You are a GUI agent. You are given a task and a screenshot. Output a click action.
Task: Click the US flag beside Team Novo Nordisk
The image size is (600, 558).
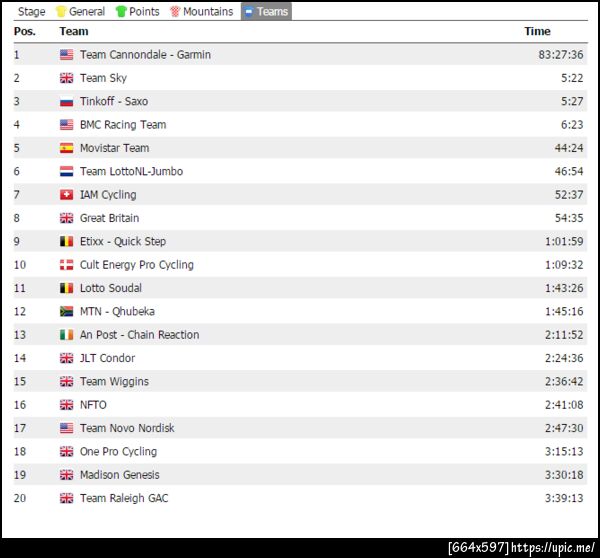coord(67,428)
